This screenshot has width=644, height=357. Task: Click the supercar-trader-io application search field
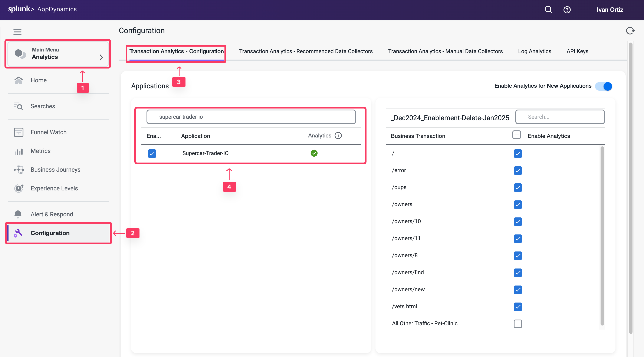click(251, 117)
